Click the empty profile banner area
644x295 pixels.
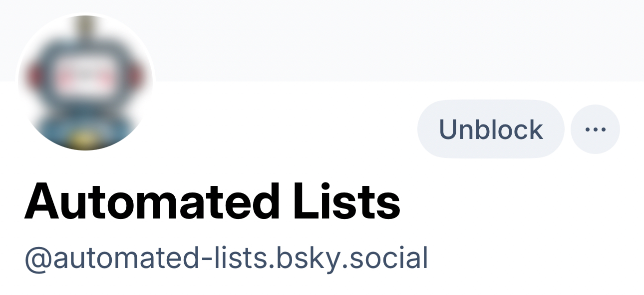pos(374,40)
